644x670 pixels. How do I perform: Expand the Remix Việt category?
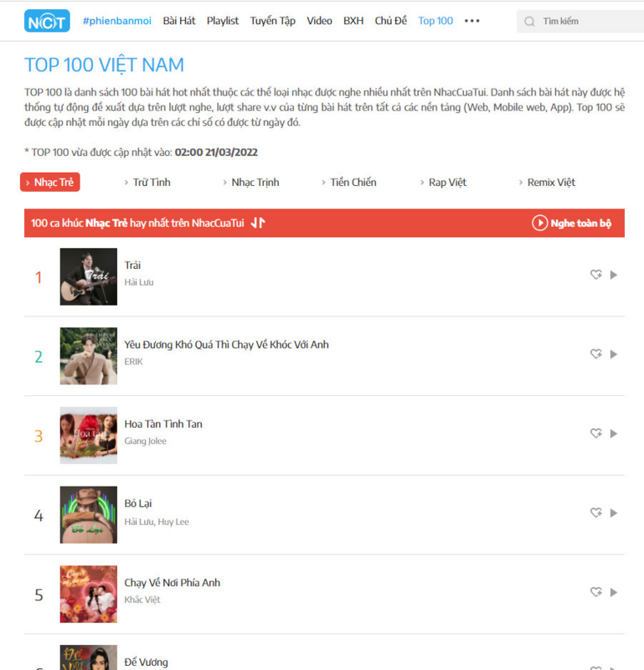[x=547, y=183]
